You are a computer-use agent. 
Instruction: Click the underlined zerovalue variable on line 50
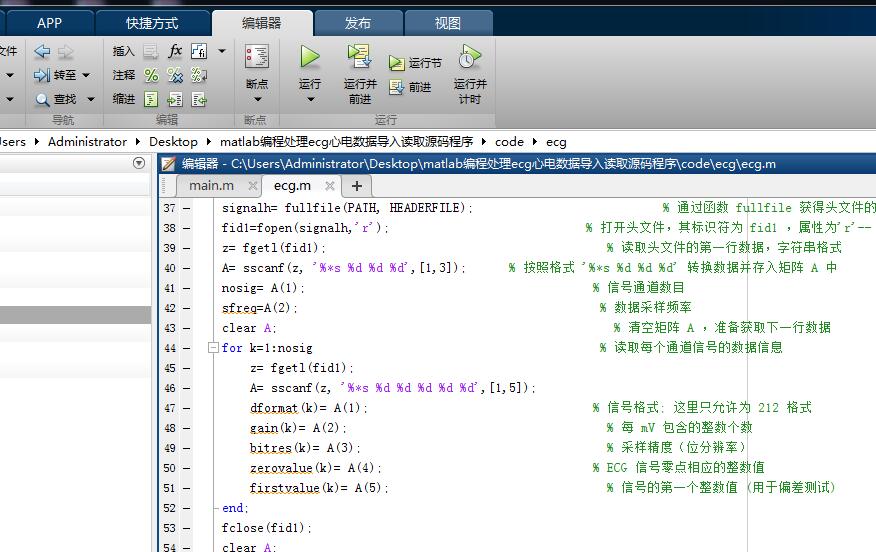tap(281, 468)
